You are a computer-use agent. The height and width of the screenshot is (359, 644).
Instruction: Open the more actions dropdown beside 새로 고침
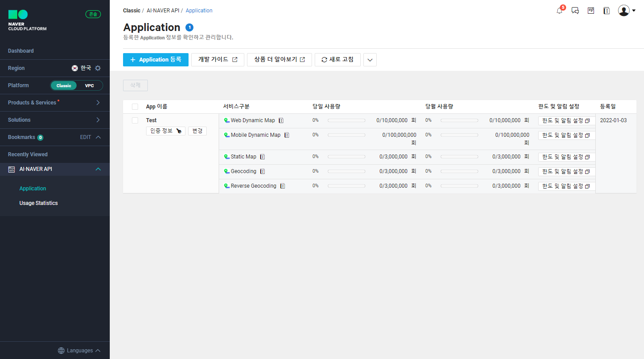pyautogui.click(x=370, y=60)
